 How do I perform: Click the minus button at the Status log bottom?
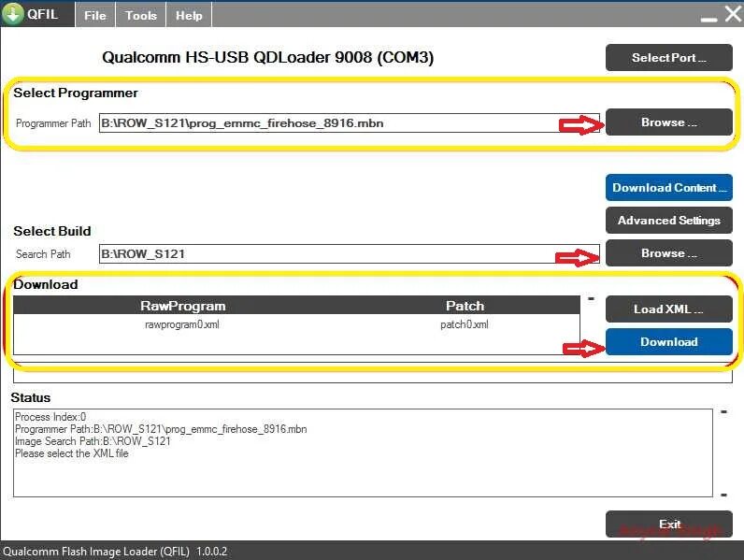723,495
